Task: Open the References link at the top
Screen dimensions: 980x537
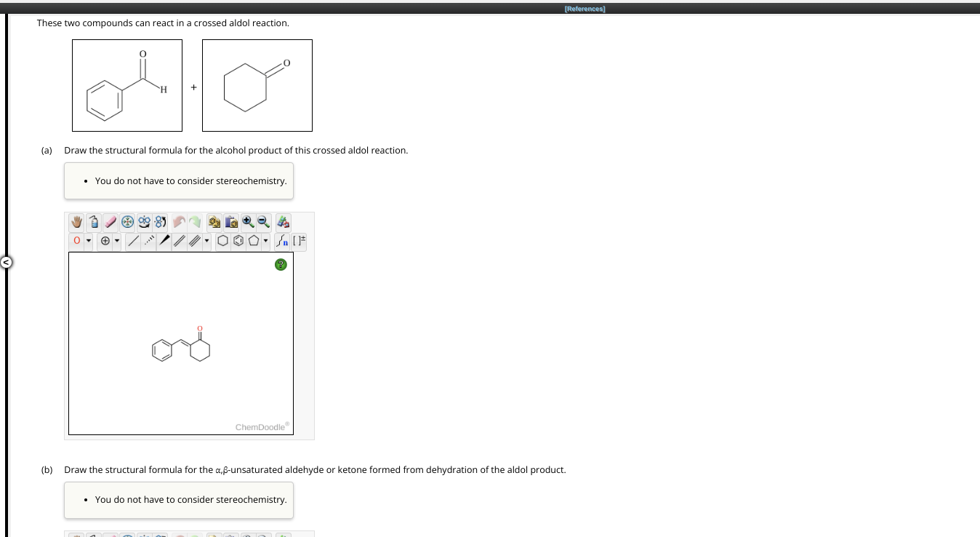Action: click(584, 8)
